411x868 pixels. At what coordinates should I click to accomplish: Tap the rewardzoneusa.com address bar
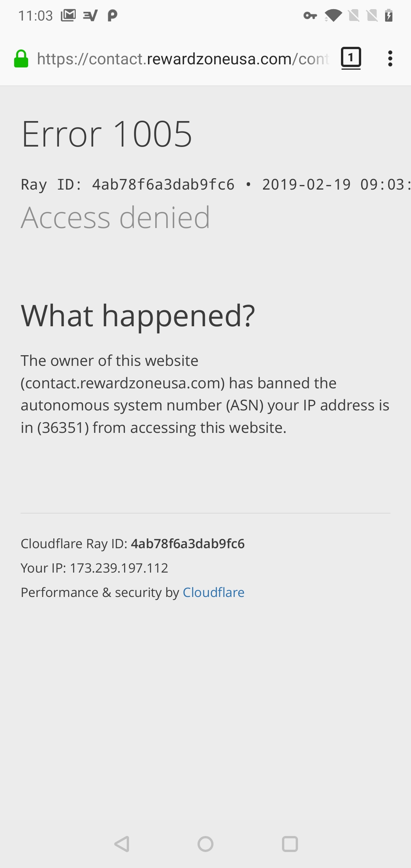point(183,58)
